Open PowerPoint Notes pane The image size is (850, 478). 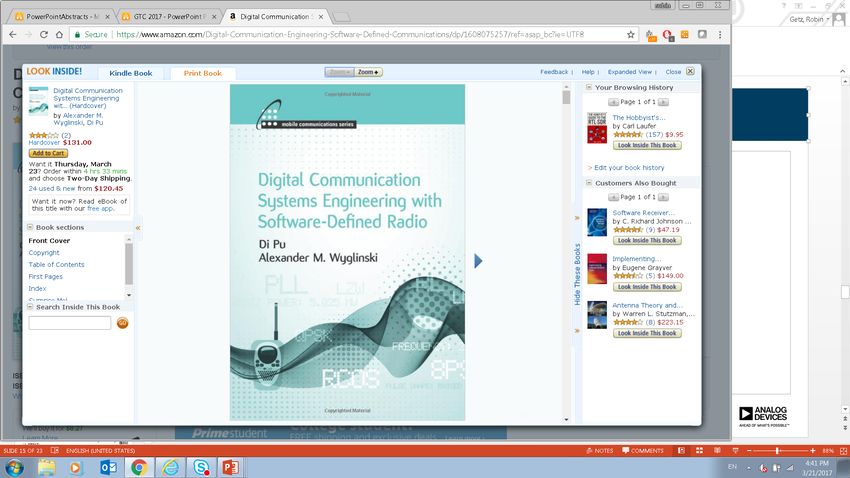[600, 450]
